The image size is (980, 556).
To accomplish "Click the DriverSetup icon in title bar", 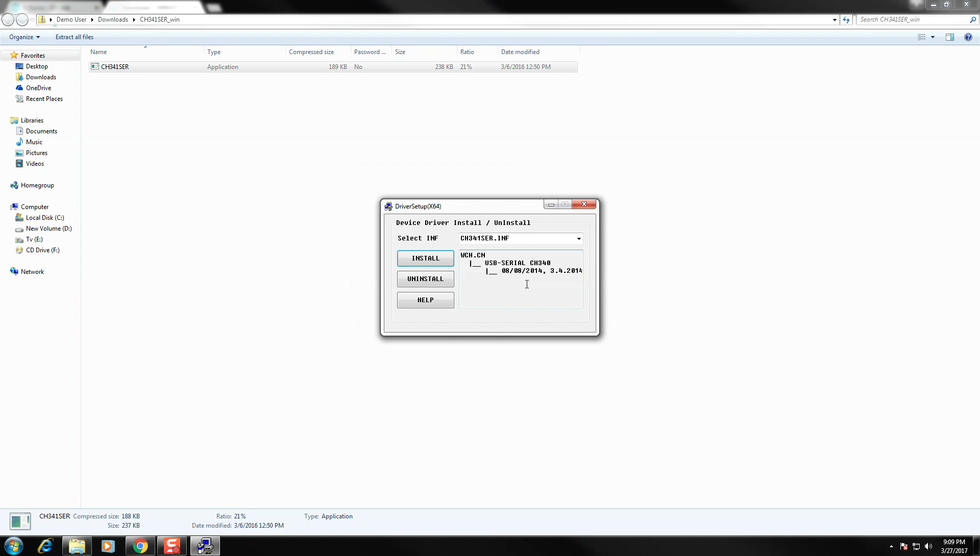I will point(388,206).
